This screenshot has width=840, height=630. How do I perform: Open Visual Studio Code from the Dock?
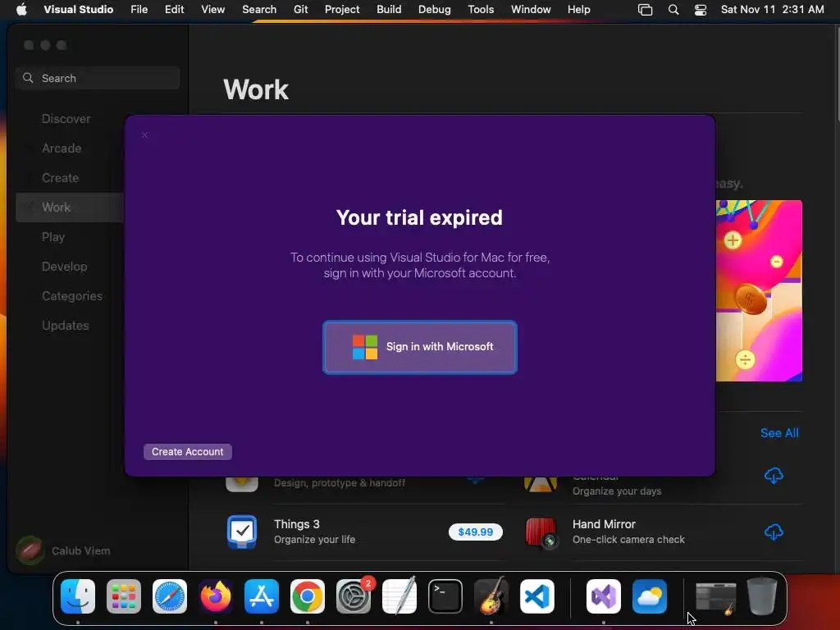pos(537,596)
